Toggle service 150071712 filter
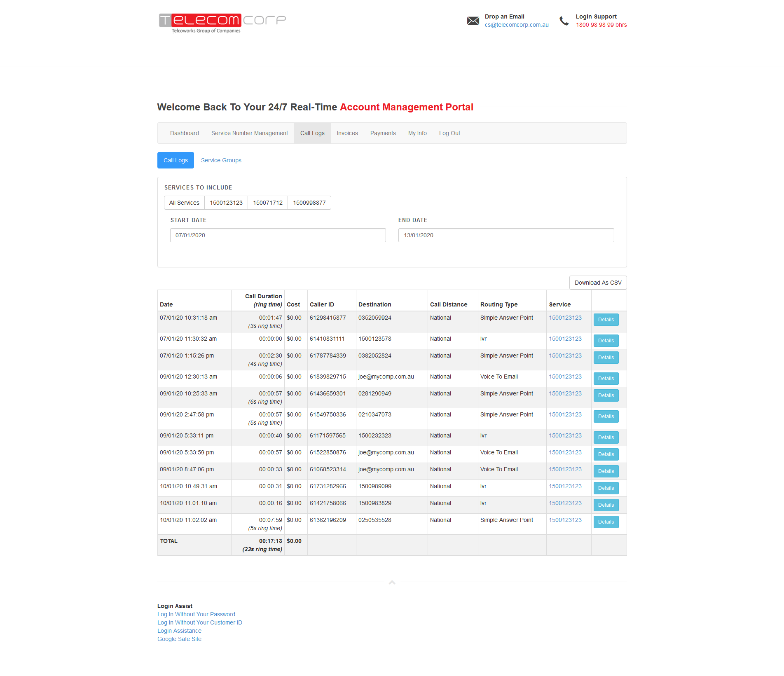Image resolution: width=784 pixels, height=676 pixels. (x=267, y=203)
